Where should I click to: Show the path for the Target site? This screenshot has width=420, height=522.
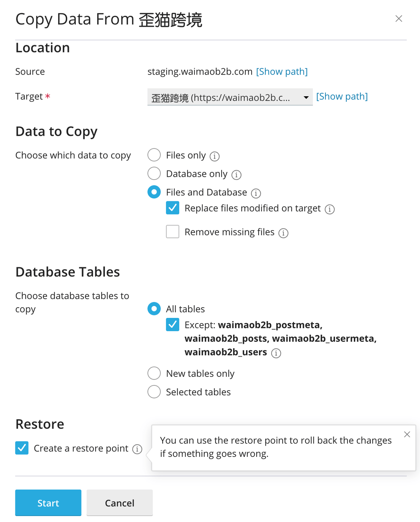[x=342, y=96]
